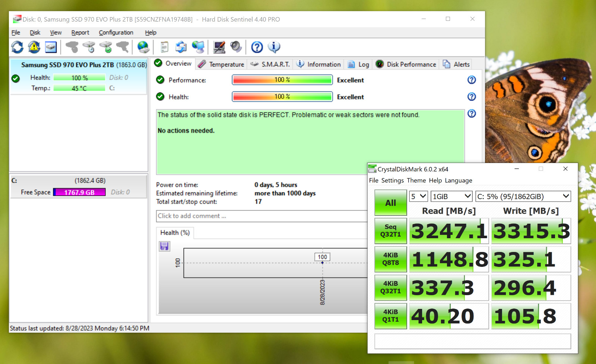The height and width of the screenshot is (364, 596).
Task: Click the 4KiB Q32T1 test button
Action: point(391,287)
